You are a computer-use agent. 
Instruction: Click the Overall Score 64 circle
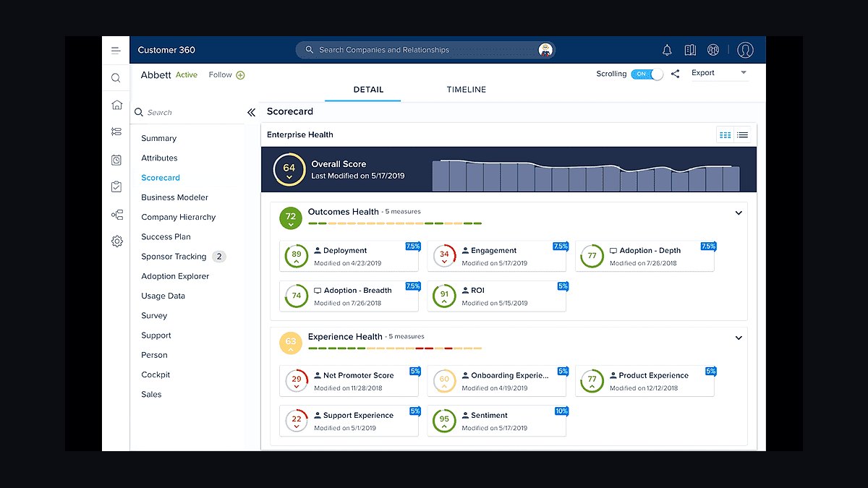[x=289, y=170]
